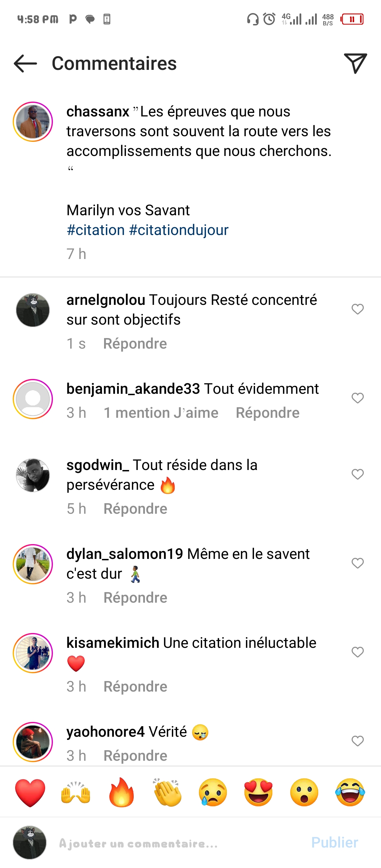Tap Répondre under yaohonore4's comment
381x868 pixels.
(x=135, y=756)
